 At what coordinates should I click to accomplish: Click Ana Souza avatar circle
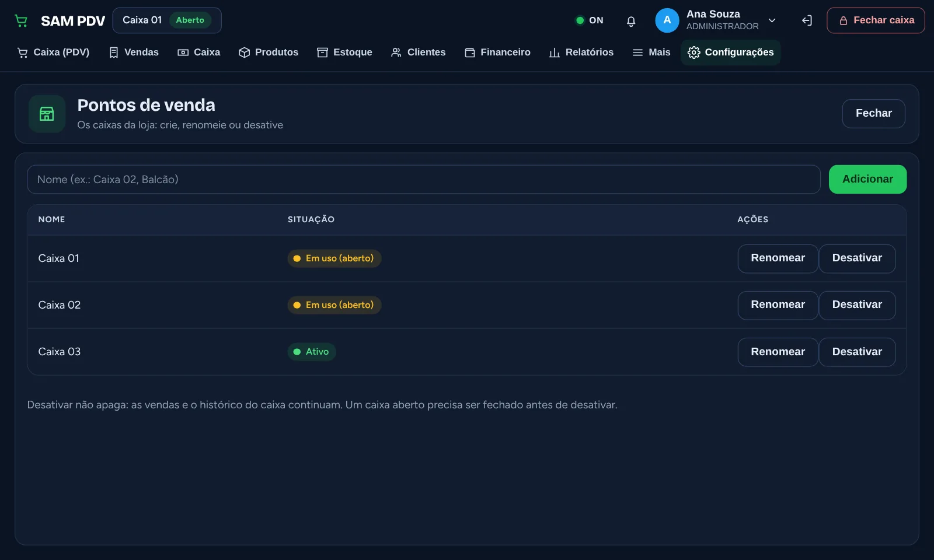[667, 20]
